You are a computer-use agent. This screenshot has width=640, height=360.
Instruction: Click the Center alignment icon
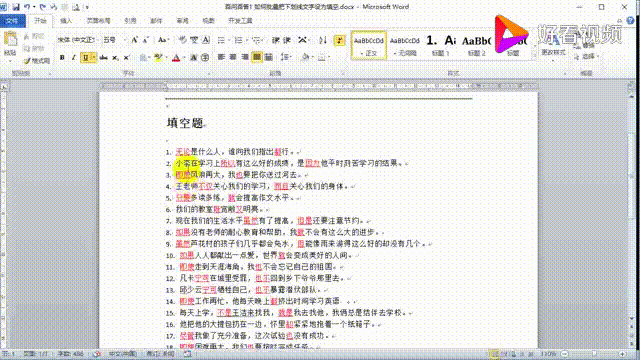click(233, 57)
